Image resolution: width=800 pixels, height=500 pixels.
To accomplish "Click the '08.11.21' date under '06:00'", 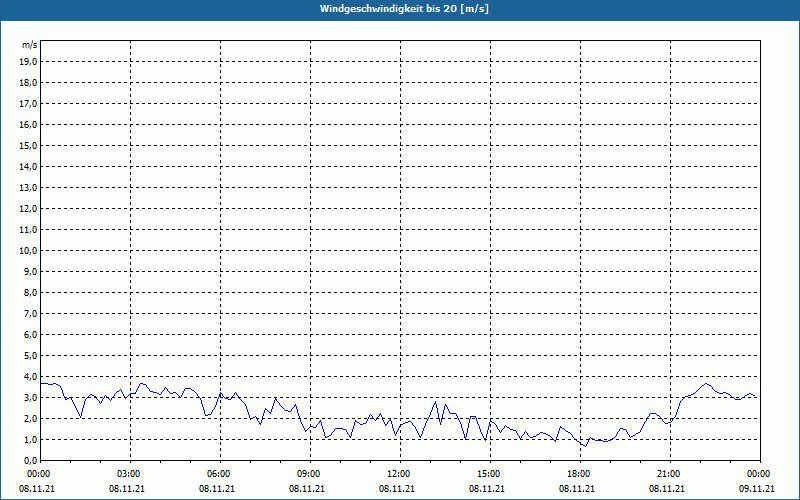I will pyautogui.click(x=217, y=488).
